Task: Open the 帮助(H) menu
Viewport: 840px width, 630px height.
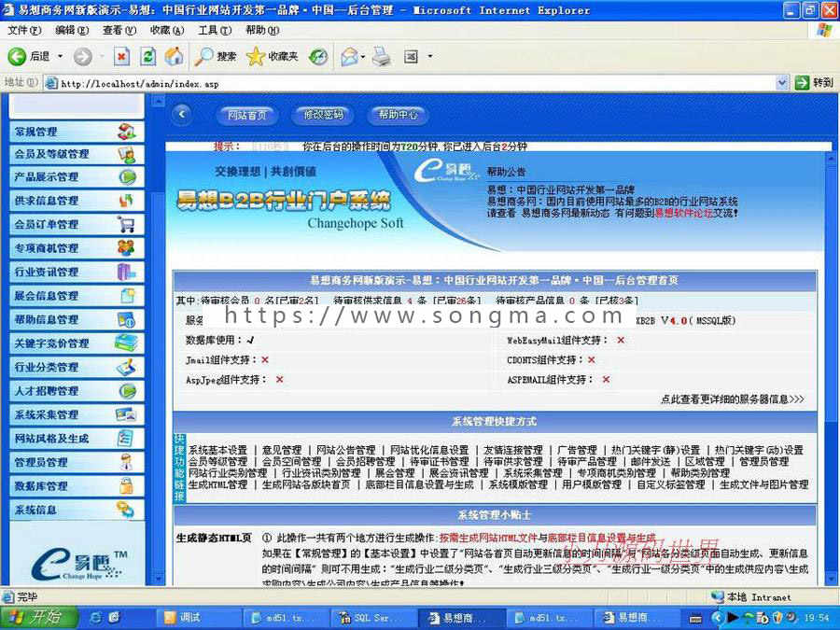Action: 262,31
